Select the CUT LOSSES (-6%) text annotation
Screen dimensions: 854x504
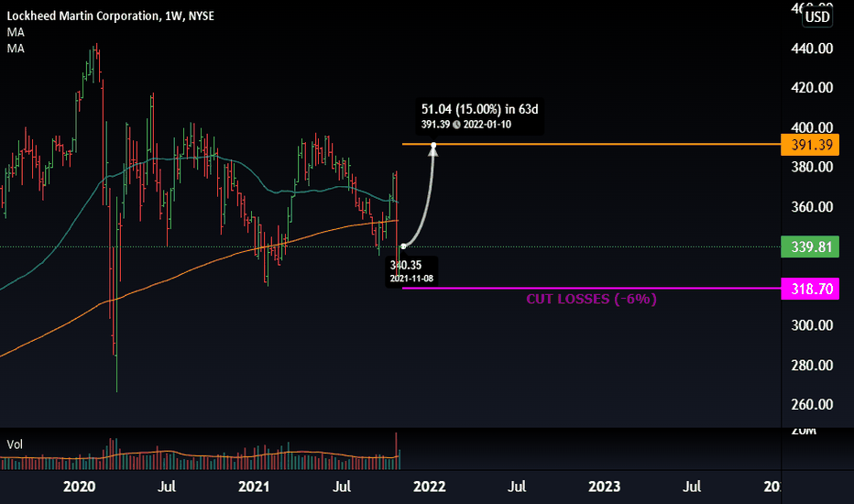(x=591, y=299)
